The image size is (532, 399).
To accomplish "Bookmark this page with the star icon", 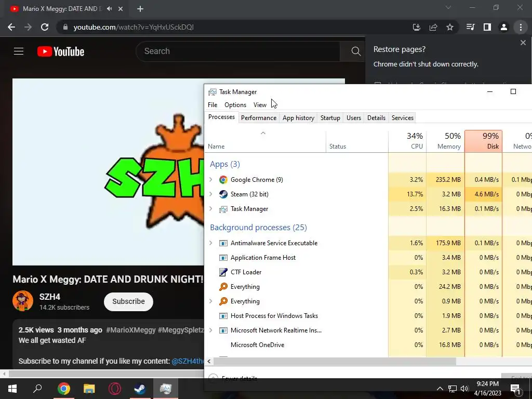I will pos(450,27).
